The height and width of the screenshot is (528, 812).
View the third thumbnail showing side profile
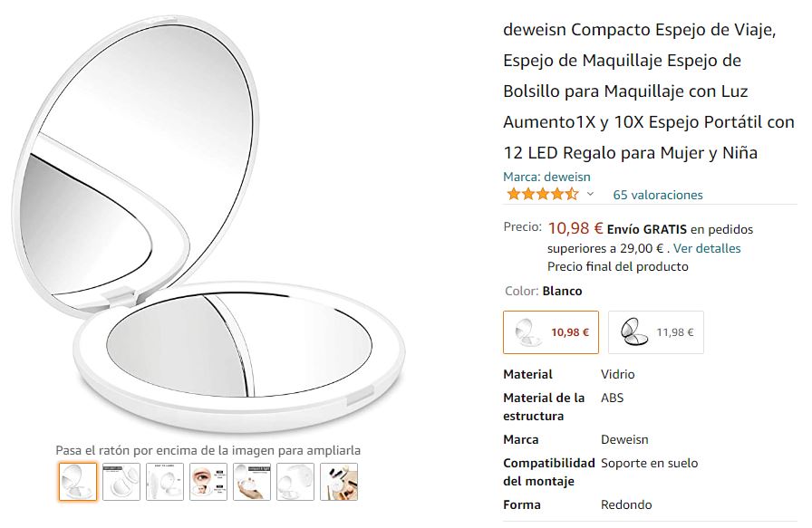[165, 482]
